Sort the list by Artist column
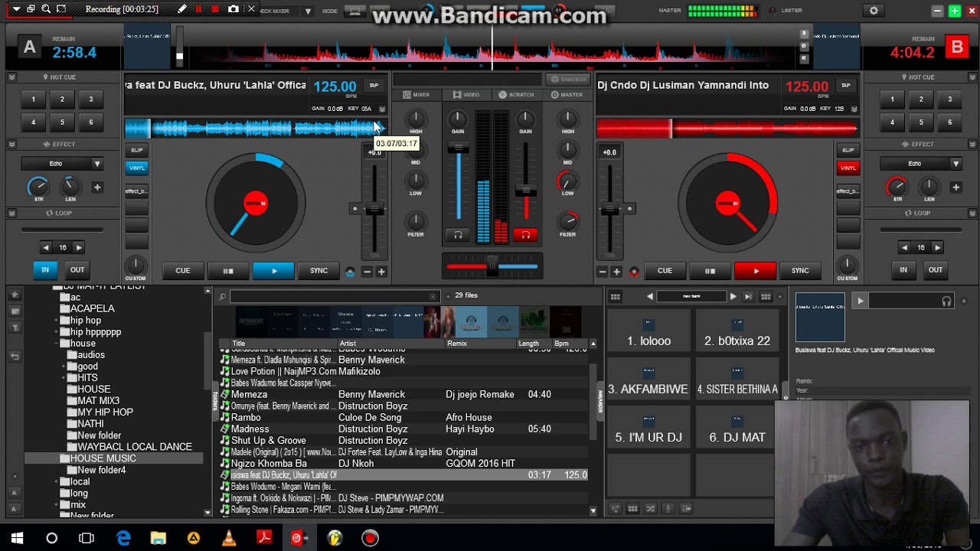980x551 pixels. [x=390, y=344]
